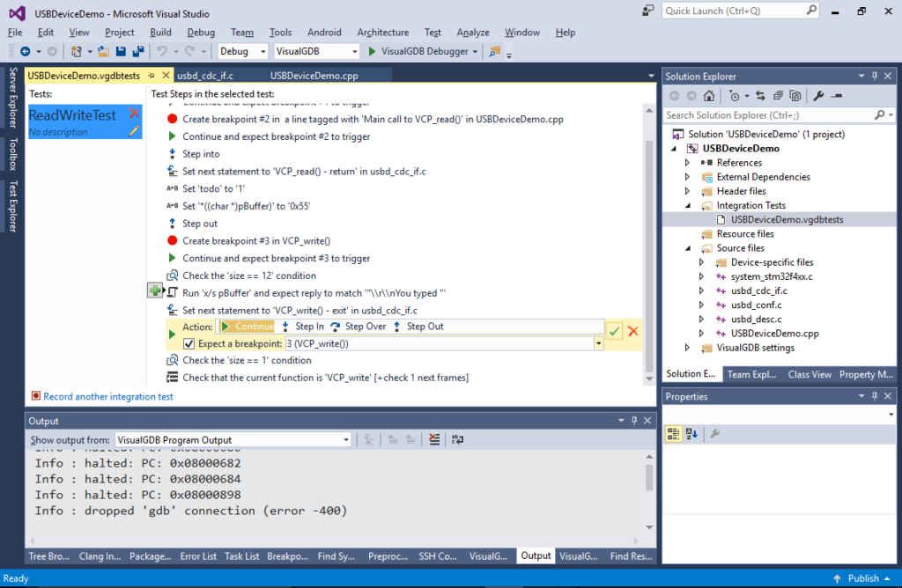
Task: Select the Step In action option
Action: 303,327
